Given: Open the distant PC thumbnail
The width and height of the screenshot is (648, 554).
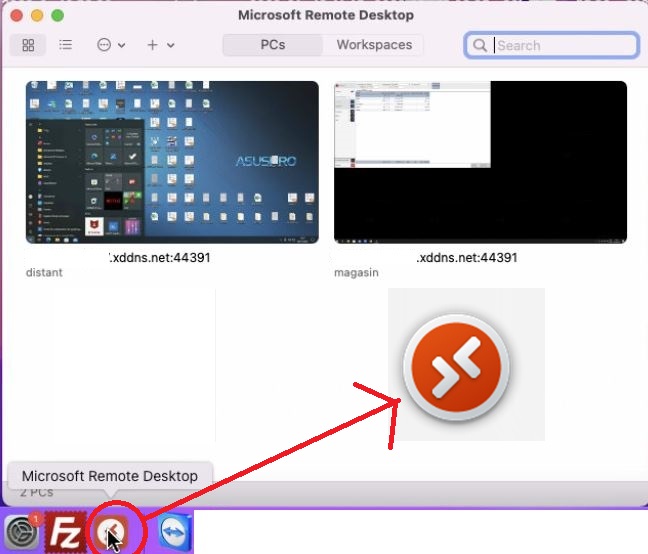Looking at the screenshot, I should coord(172,162).
